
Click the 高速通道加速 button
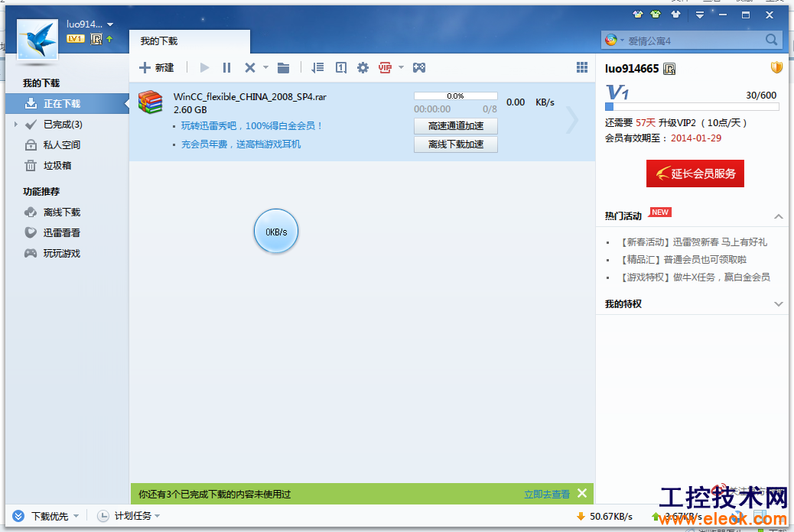point(456,126)
